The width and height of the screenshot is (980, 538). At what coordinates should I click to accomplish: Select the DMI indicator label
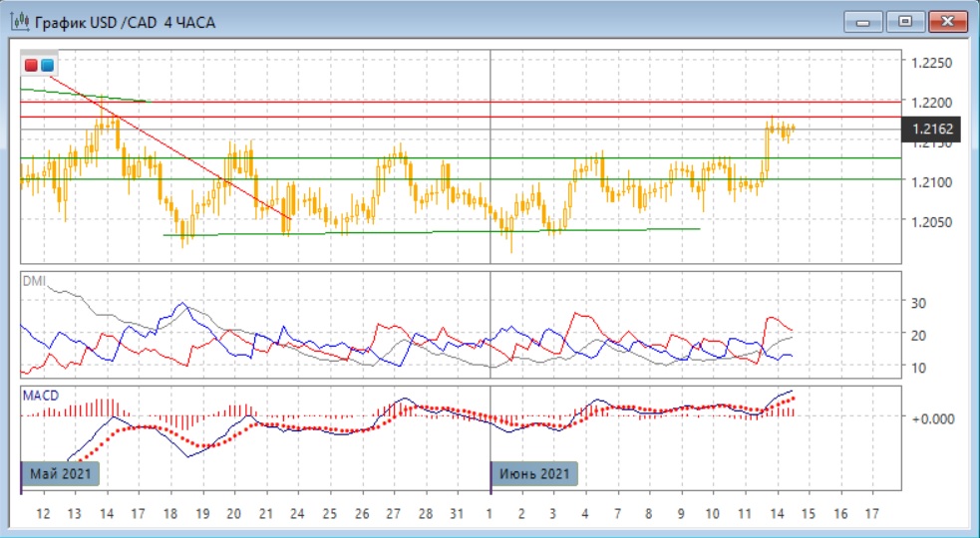click(x=33, y=281)
